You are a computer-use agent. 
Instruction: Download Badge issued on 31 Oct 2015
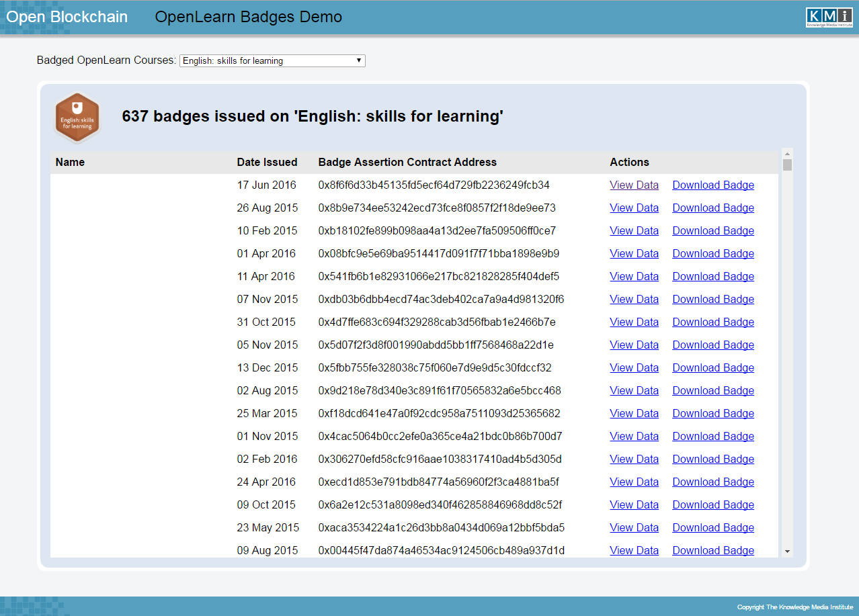click(x=712, y=322)
